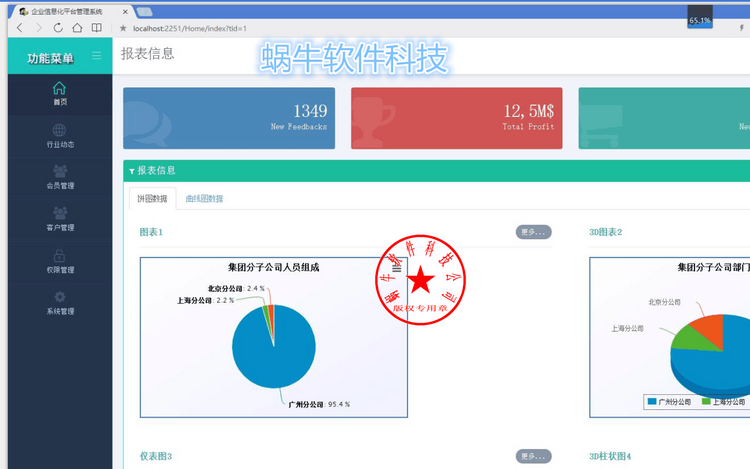
Task: Toggle 广州分公司 legend swatch in 3D chart
Action: (x=651, y=402)
